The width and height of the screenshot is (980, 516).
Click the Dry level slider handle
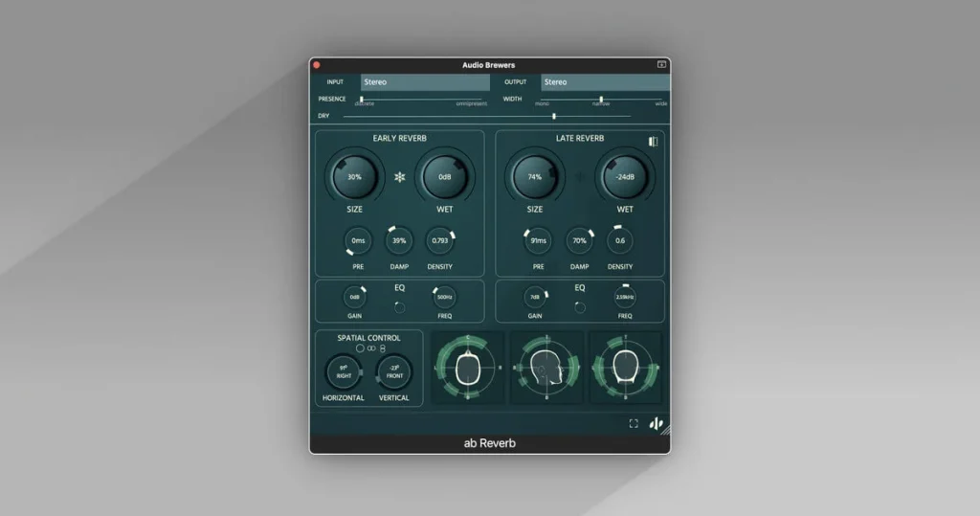click(554, 116)
